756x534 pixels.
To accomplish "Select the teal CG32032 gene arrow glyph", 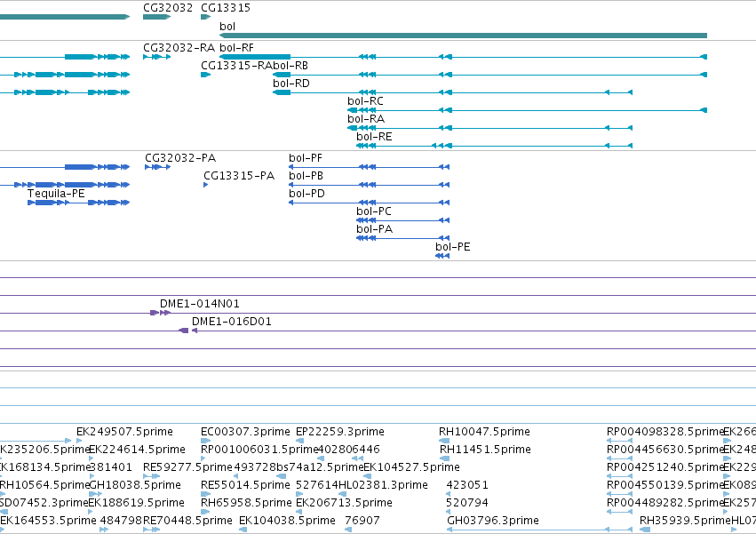I will pos(156,17).
